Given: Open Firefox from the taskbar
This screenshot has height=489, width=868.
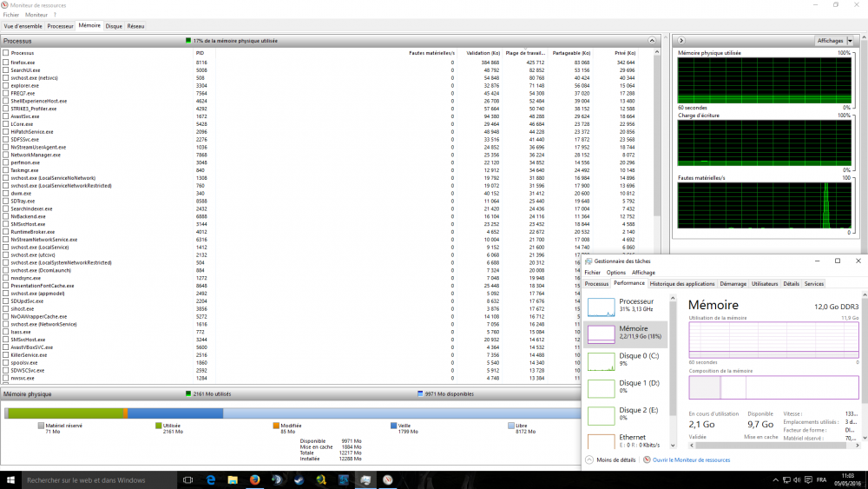Looking at the screenshot, I should tap(254, 479).
